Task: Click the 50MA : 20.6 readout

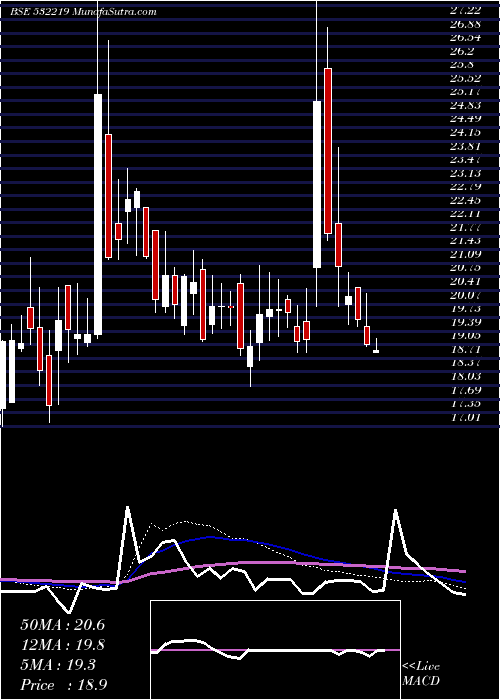Action: pyautogui.click(x=62, y=625)
